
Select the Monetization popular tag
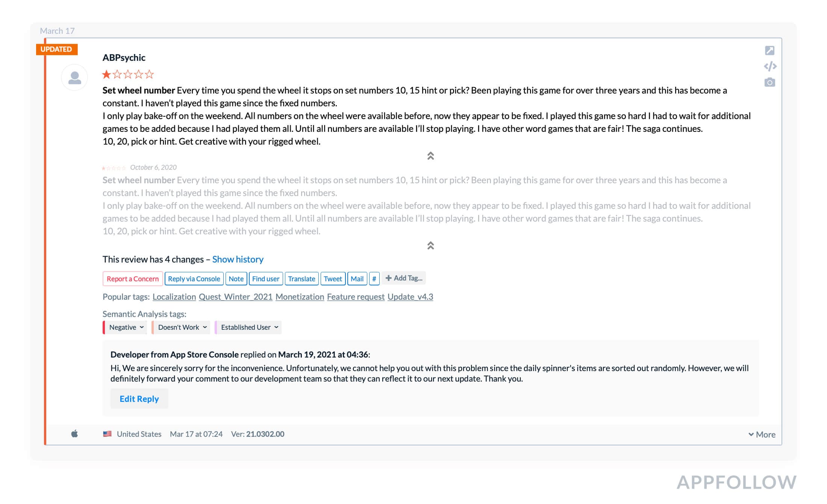click(300, 296)
